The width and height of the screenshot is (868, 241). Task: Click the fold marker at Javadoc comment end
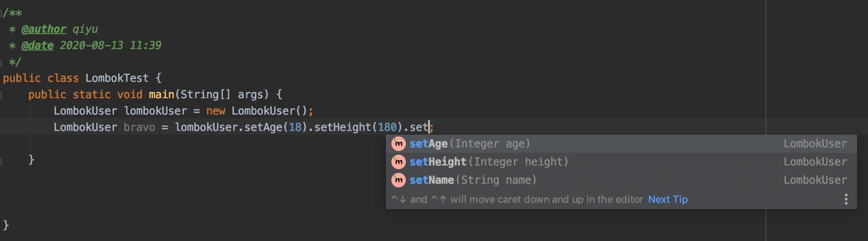[1, 62]
